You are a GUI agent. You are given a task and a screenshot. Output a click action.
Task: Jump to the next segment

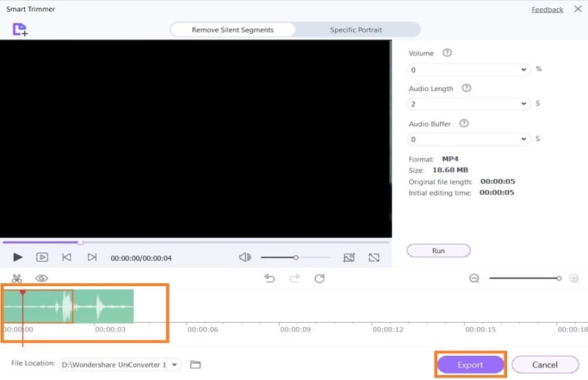(92, 257)
